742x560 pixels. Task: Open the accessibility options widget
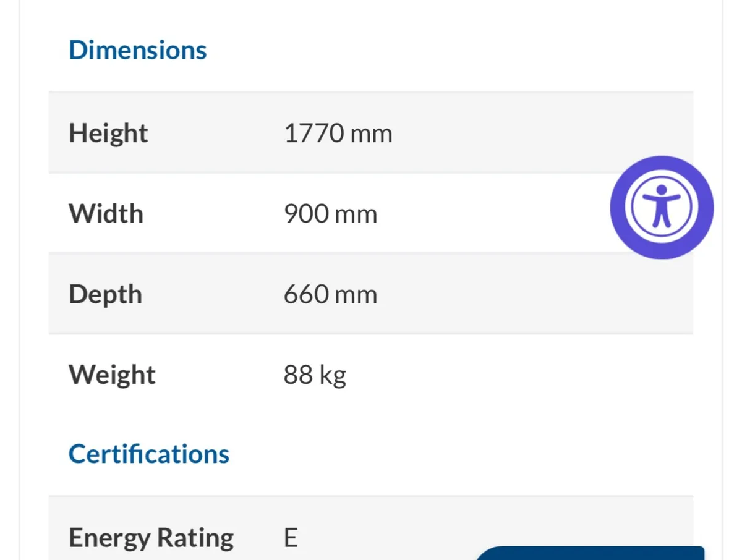(x=662, y=207)
